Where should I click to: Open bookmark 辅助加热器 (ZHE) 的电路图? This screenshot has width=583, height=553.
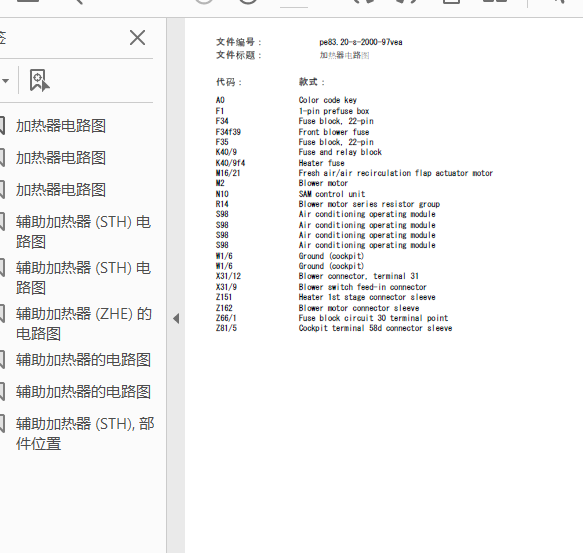coord(83,324)
